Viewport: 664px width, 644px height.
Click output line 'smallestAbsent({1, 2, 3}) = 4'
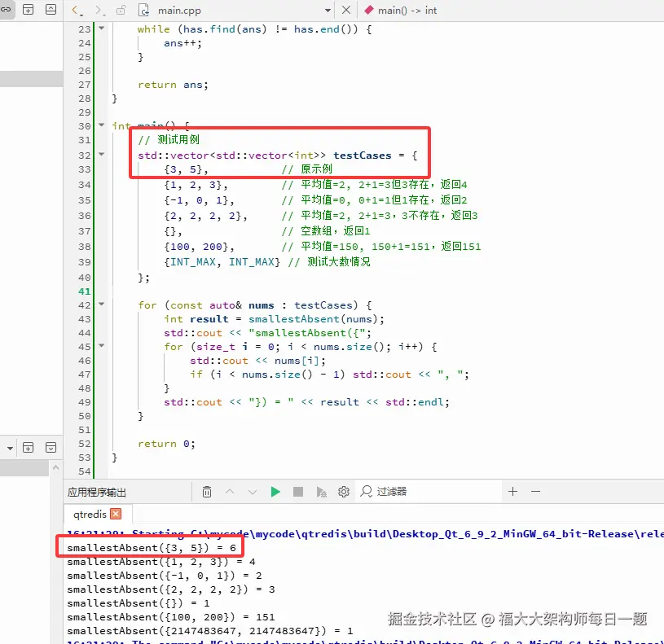[x=161, y=562]
